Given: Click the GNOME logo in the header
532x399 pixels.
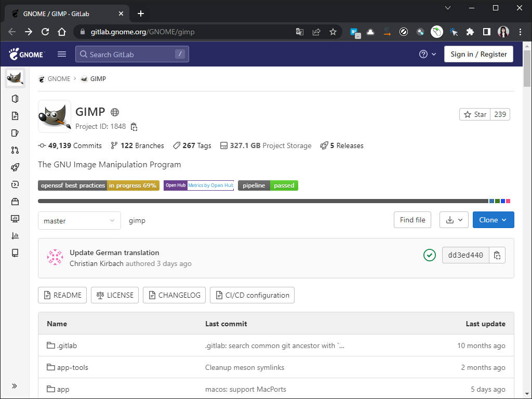Looking at the screenshot, I should click(x=26, y=54).
